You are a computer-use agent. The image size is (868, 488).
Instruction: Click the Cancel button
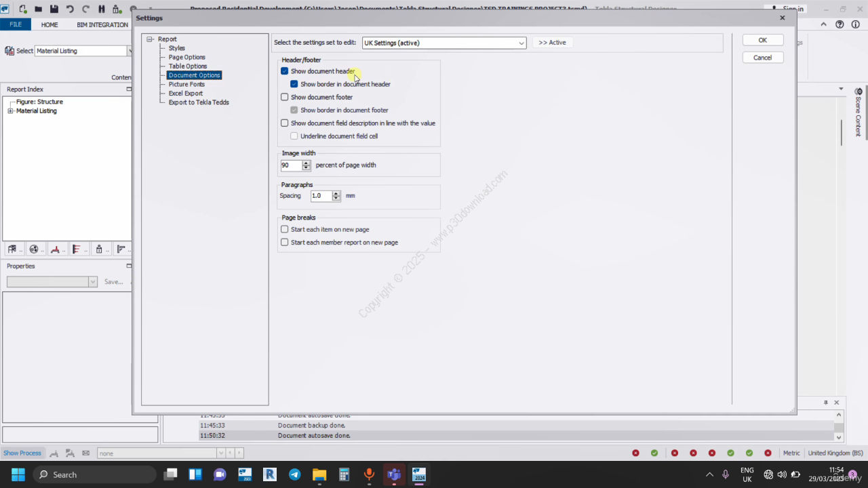pos(762,58)
